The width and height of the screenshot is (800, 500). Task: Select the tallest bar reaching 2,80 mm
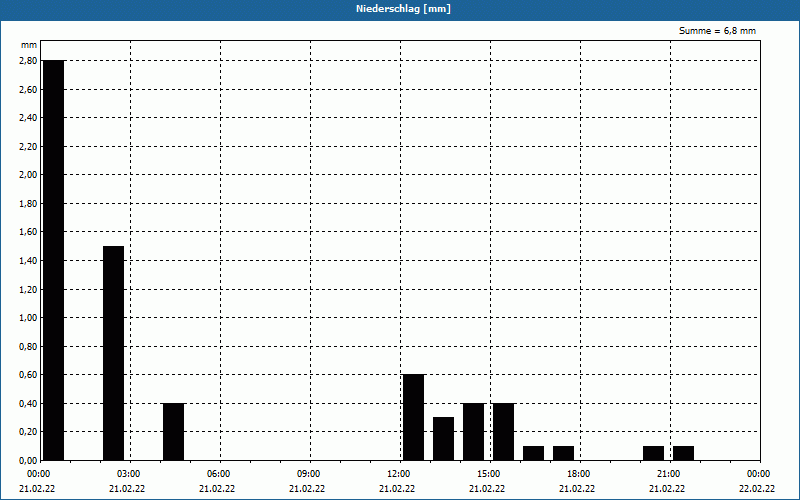point(54,260)
